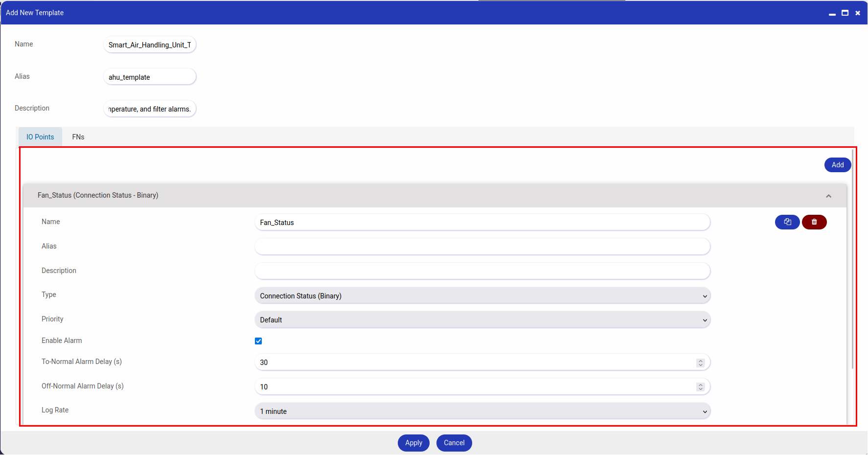Click the IO point Alias field
The height and width of the screenshot is (455, 868).
482,247
